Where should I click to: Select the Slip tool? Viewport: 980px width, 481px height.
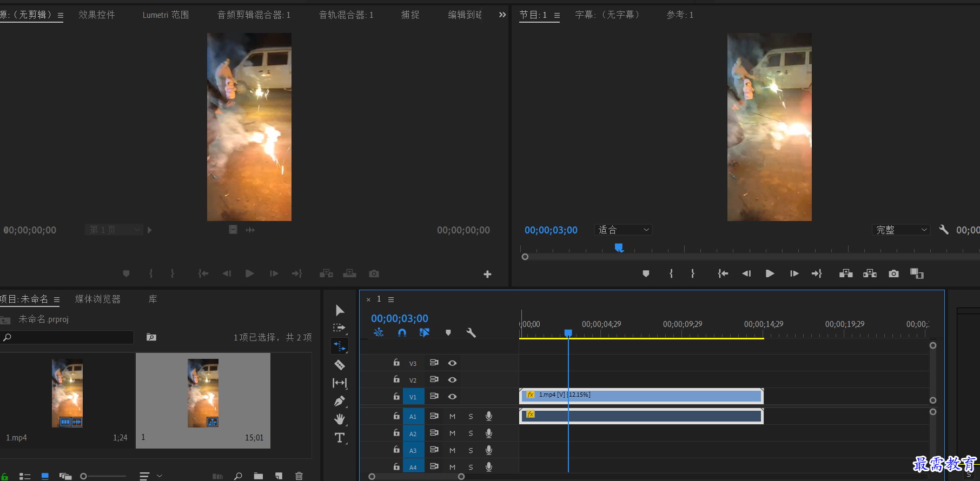340,383
